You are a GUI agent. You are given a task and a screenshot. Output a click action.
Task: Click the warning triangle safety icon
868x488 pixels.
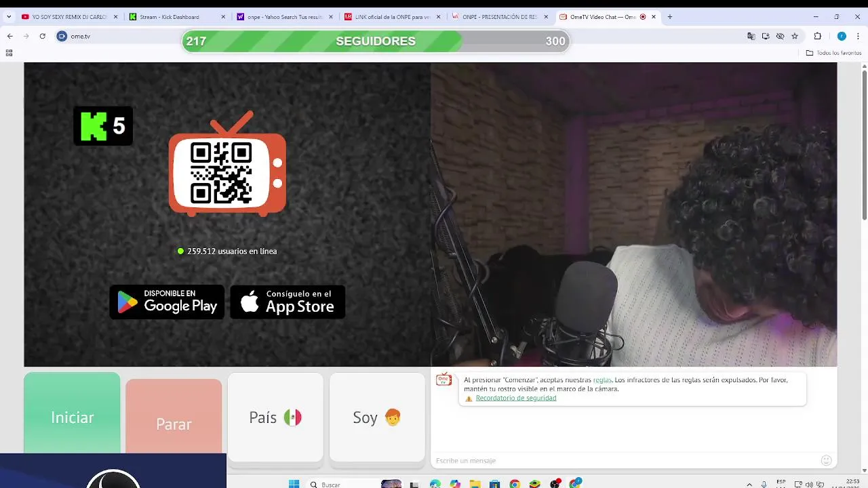click(x=469, y=399)
